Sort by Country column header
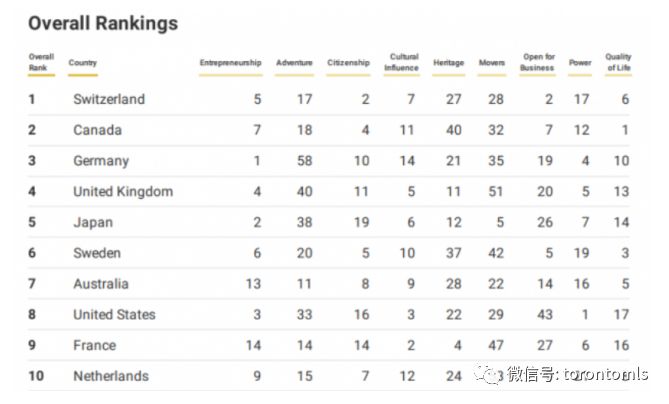 click(x=83, y=63)
